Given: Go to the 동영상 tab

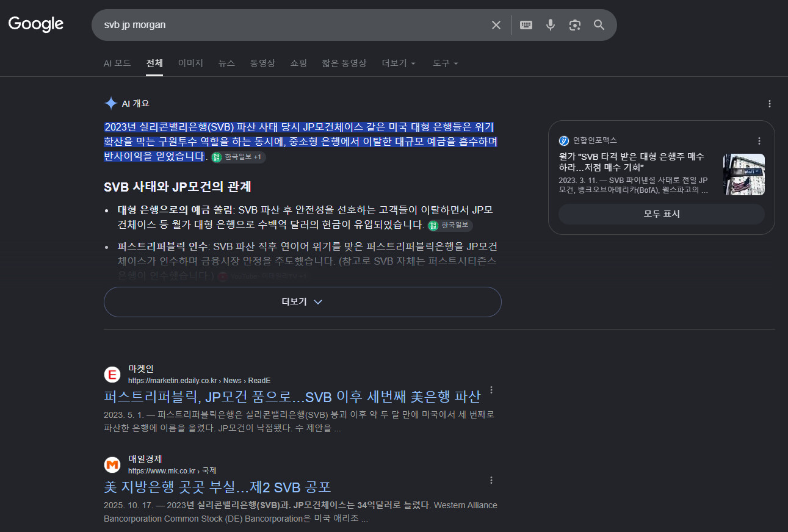Looking at the screenshot, I should 262,63.
